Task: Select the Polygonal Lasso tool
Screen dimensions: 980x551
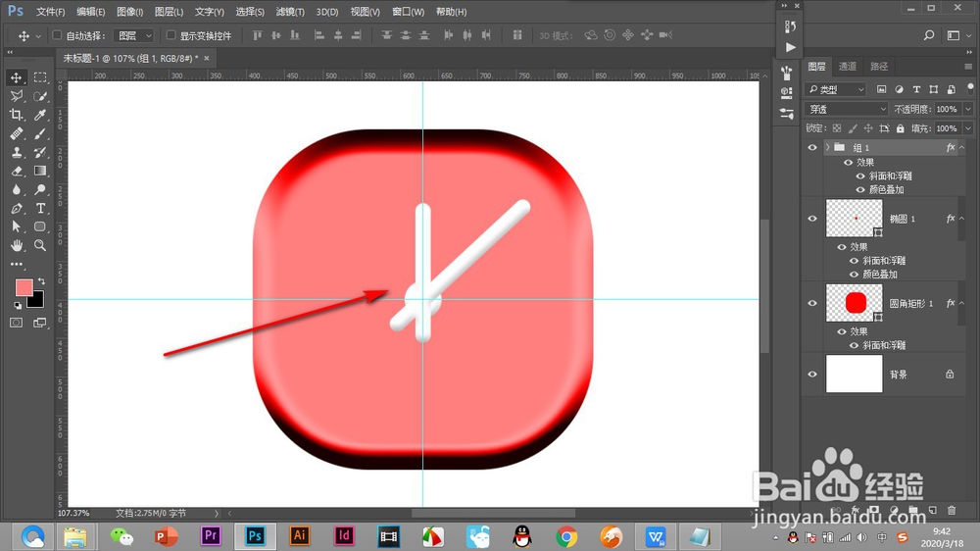Action: pos(17,96)
